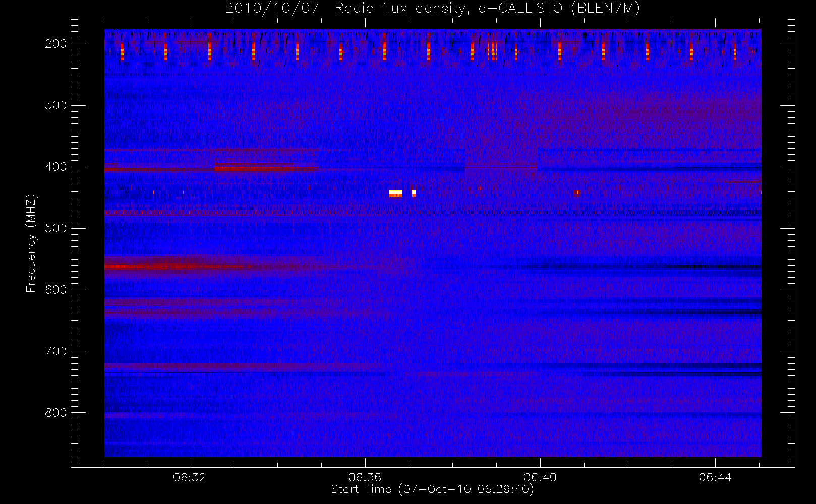Click the 06:36 time tick label
Image resolution: width=816 pixels, height=504 pixels.
click(365, 477)
